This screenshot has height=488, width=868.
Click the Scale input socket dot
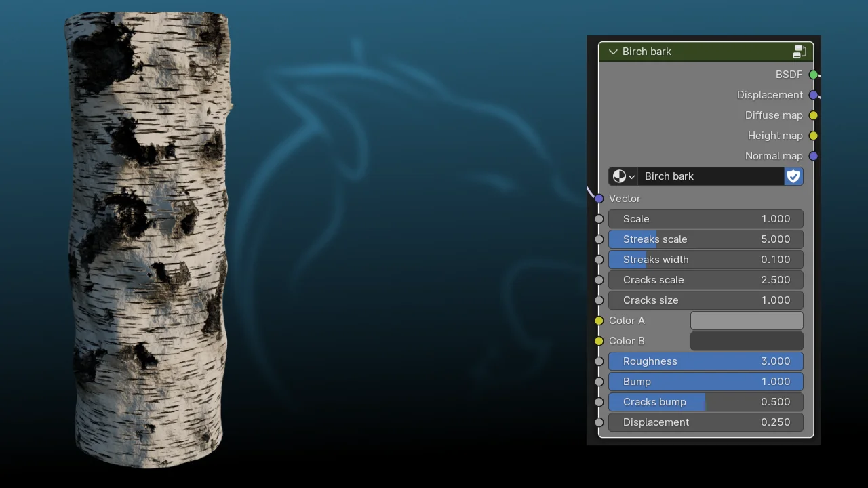click(599, 219)
